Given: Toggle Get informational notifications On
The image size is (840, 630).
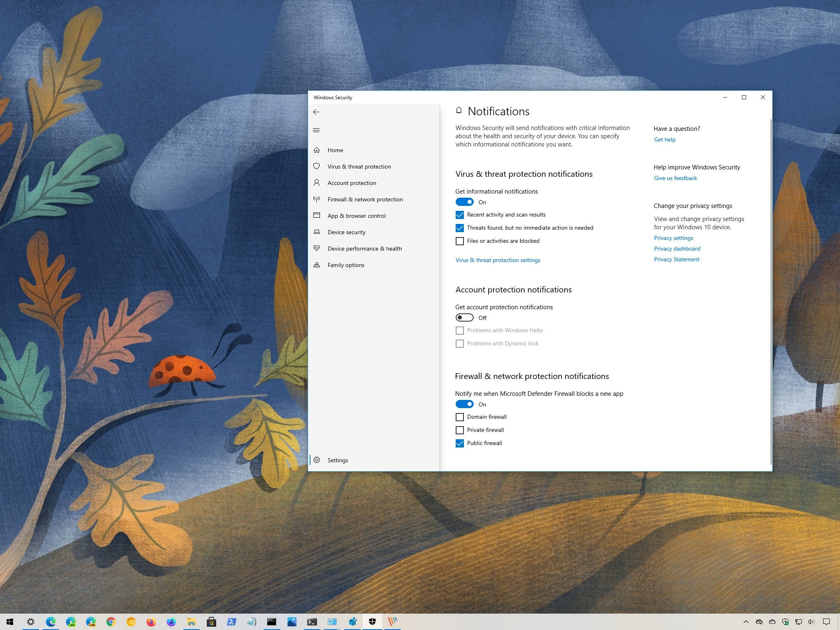Looking at the screenshot, I should (464, 202).
